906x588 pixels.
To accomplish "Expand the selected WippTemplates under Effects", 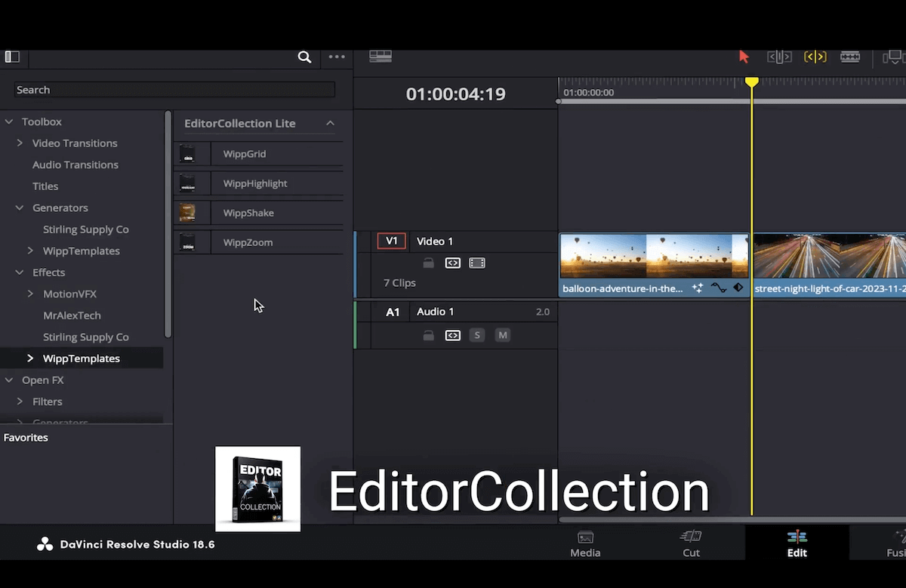I will [30, 359].
